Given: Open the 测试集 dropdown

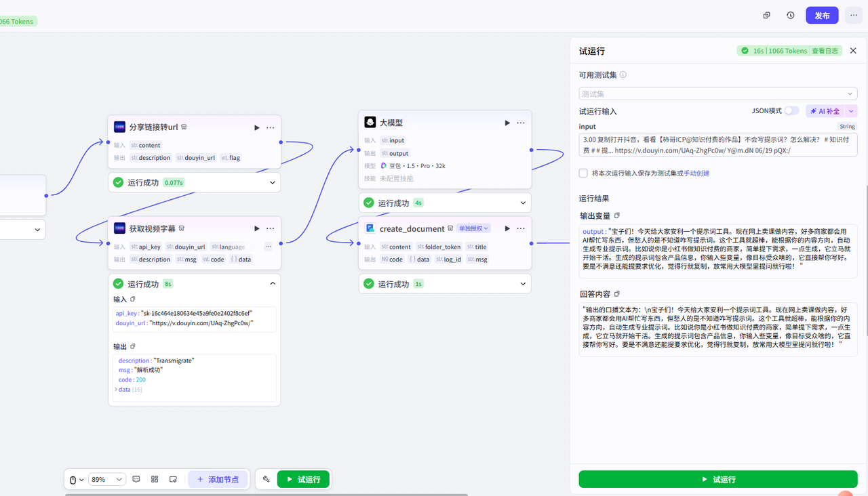Looking at the screenshot, I should (717, 94).
